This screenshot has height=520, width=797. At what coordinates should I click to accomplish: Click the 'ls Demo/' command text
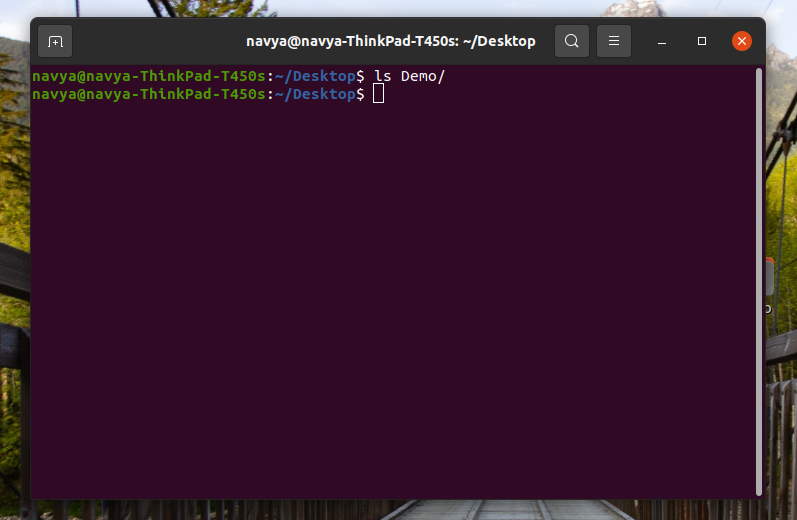409,76
